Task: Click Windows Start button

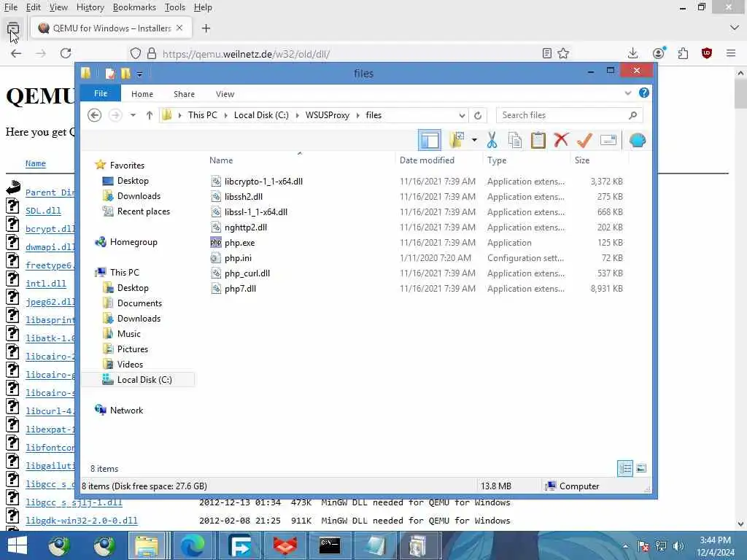Action: 18,545
